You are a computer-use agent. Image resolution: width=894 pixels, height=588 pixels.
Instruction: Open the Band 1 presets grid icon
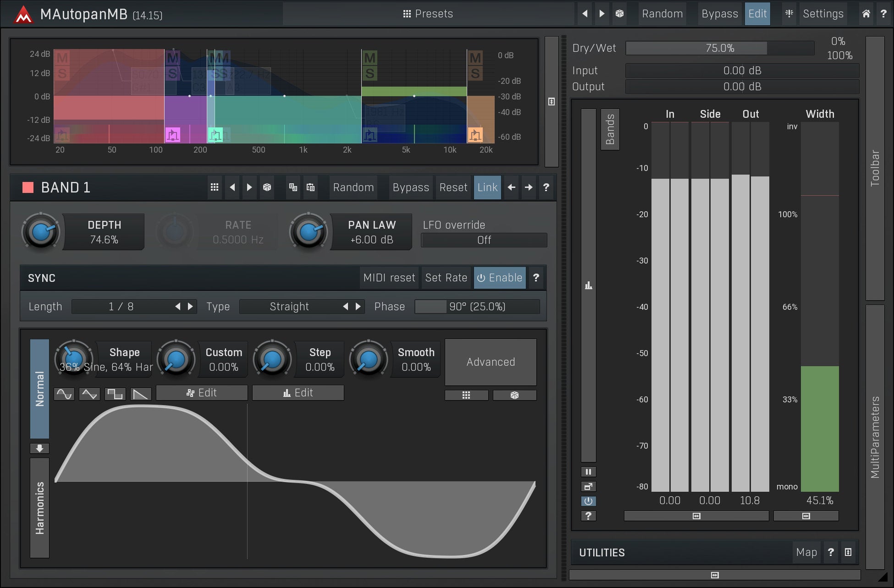pyautogui.click(x=214, y=187)
